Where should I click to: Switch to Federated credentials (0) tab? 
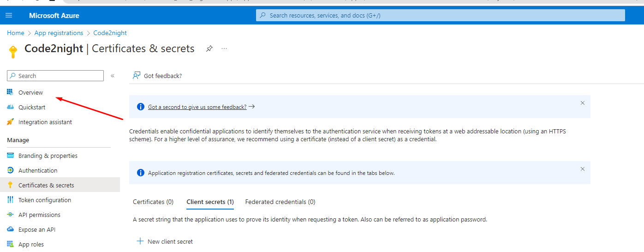(x=280, y=202)
